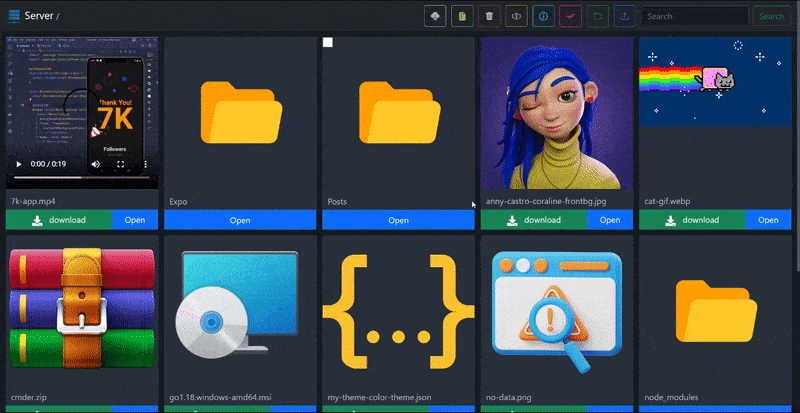Click the green Search button
Screen dimensions: 800x413
click(771, 16)
